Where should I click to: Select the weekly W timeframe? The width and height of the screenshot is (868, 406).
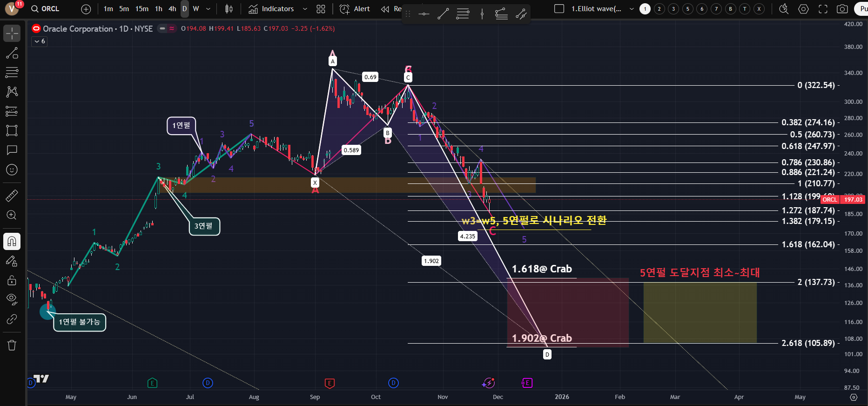[196, 9]
